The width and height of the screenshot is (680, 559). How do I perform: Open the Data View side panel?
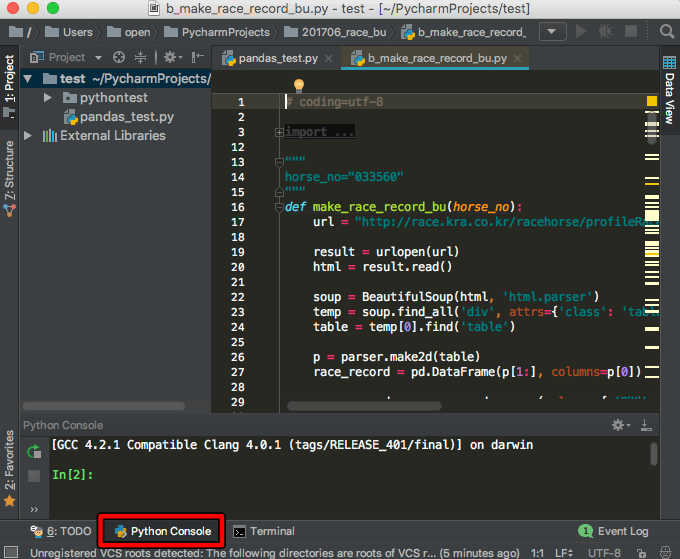[670, 90]
